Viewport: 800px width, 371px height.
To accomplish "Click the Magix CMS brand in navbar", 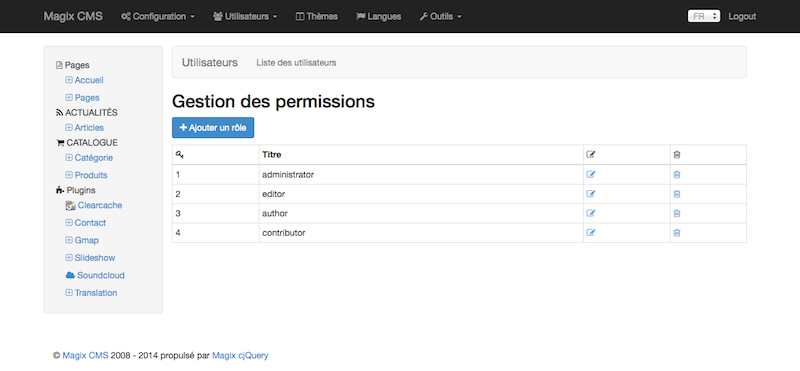I will coord(73,16).
